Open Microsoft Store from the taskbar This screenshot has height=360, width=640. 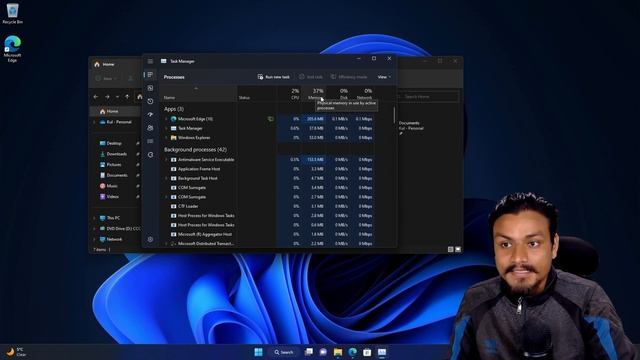tap(367, 352)
